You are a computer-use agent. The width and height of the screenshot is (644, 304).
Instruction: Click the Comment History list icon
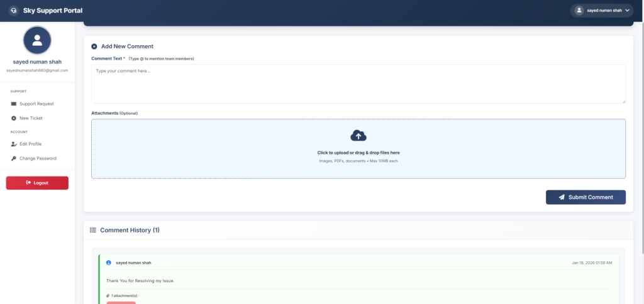click(93, 230)
